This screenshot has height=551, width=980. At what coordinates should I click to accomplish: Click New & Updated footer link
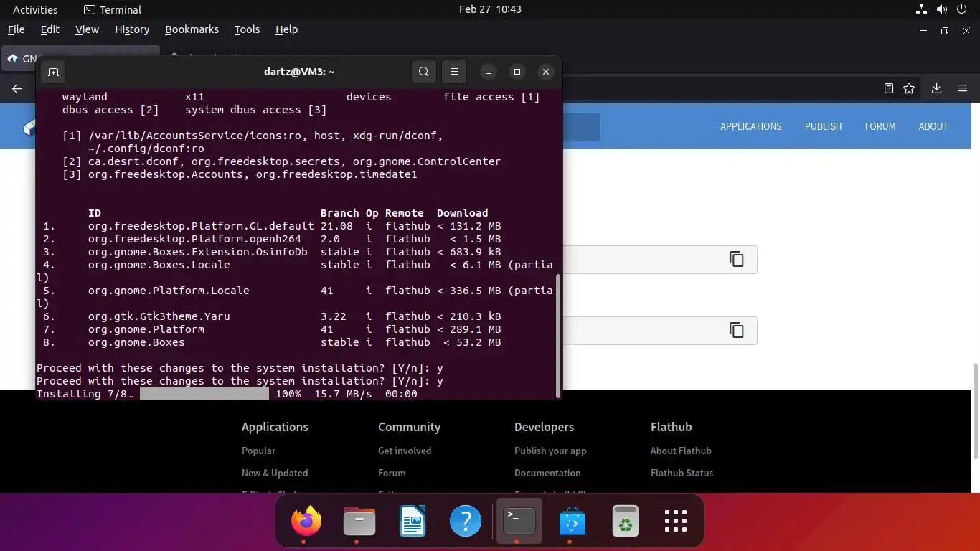[x=275, y=473]
